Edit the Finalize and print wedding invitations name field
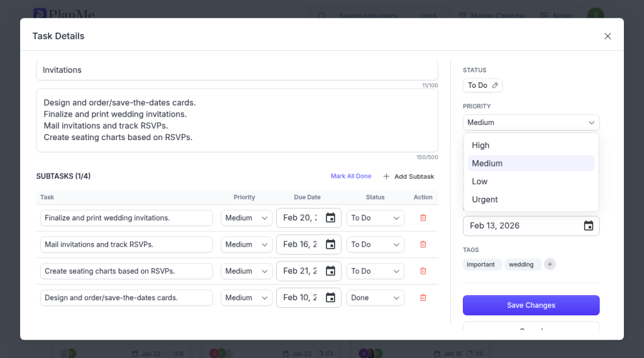 126,218
